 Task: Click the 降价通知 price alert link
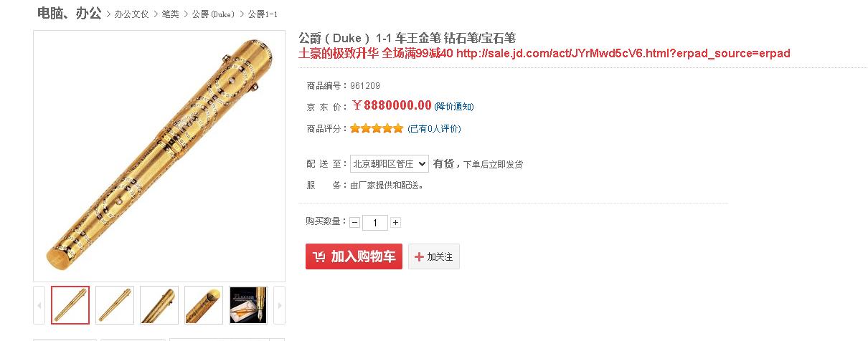pyautogui.click(x=454, y=106)
